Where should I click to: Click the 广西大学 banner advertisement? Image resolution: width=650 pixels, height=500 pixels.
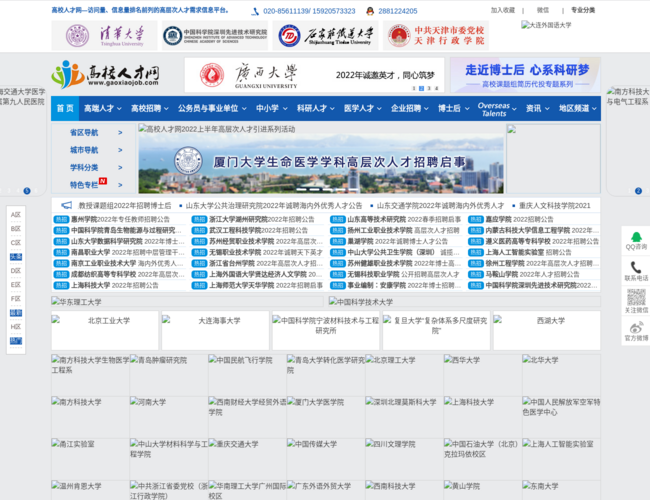pyautogui.click(x=314, y=75)
